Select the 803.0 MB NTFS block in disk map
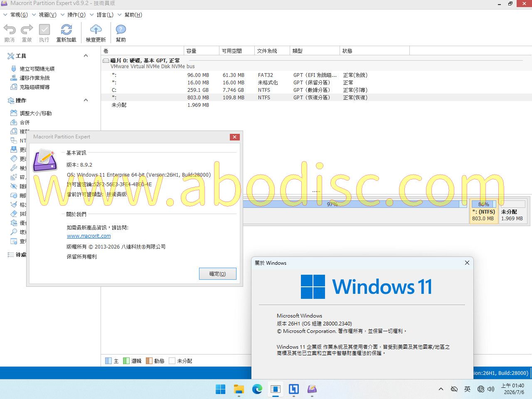 pyautogui.click(x=484, y=212)
